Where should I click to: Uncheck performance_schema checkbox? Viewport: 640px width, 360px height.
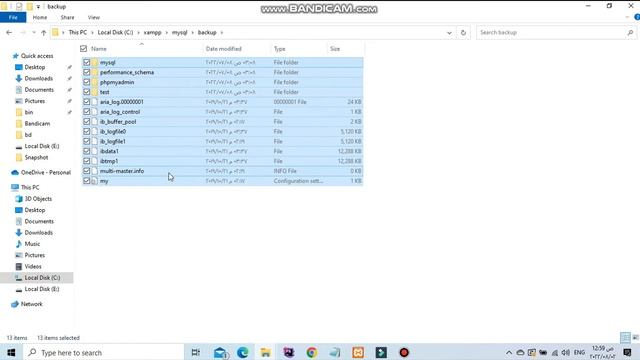pos(87,72)
